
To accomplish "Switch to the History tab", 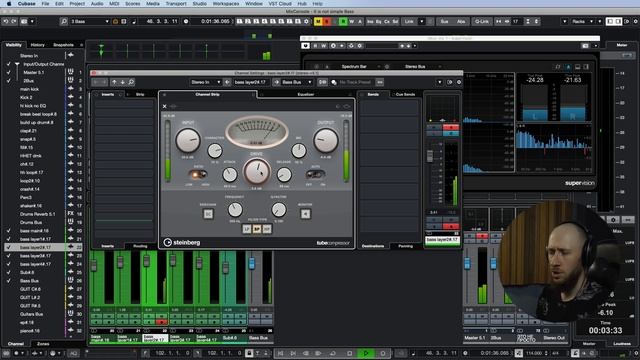I will [x=38, y=45].
